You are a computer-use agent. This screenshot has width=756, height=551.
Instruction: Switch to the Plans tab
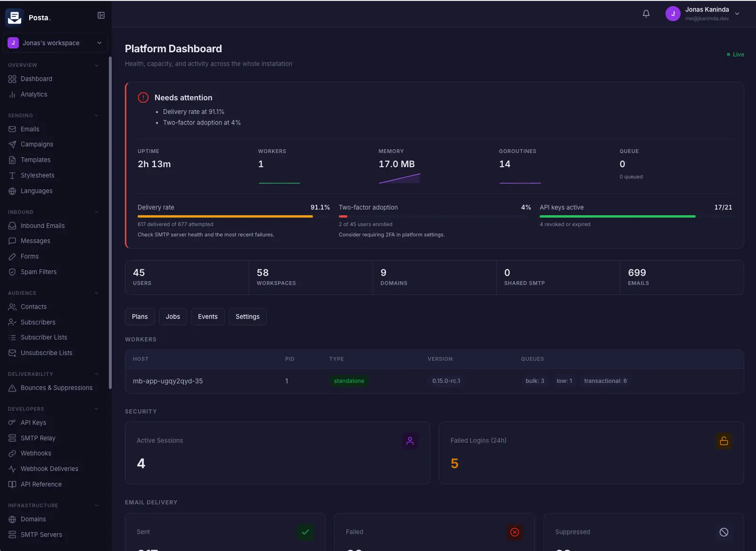tap(140, 317)
